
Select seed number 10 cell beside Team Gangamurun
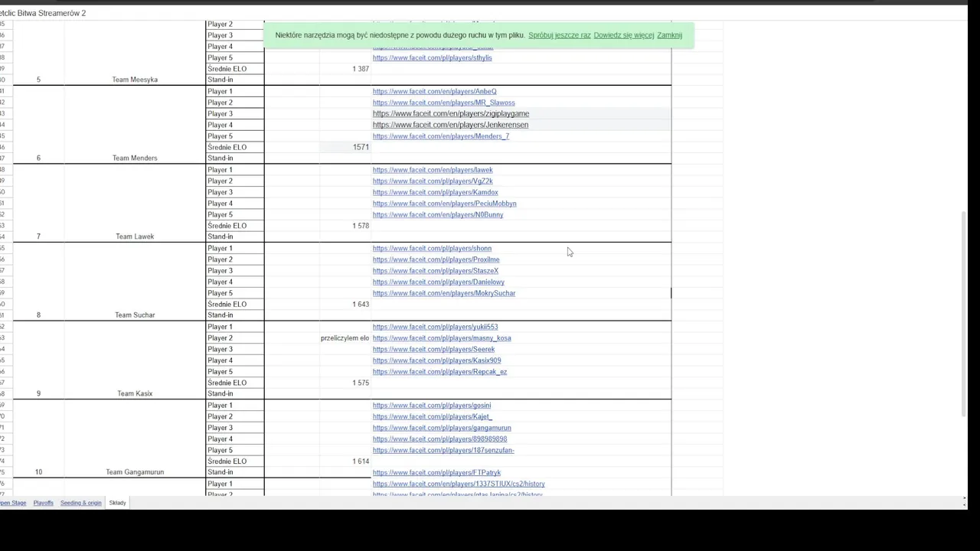pos(38,472)
